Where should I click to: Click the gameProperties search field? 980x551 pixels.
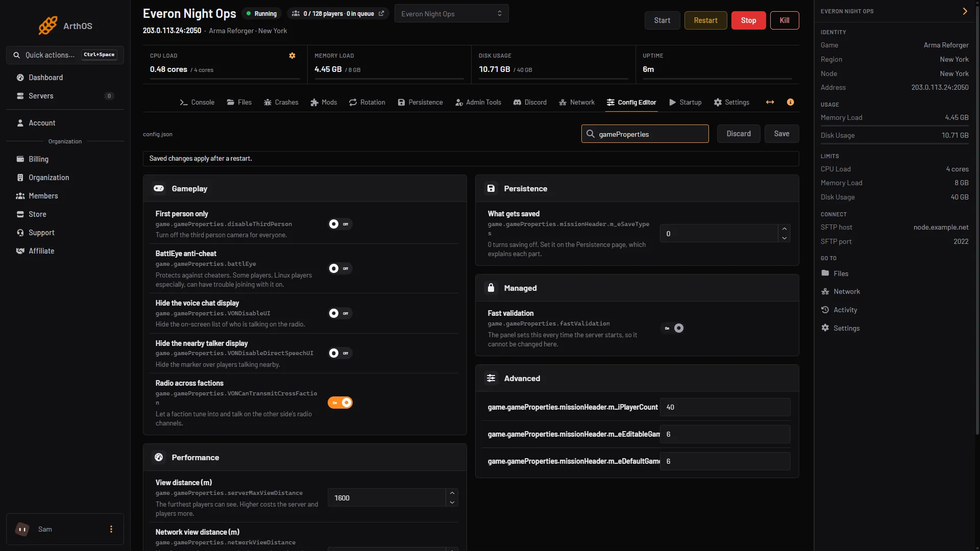645,134
